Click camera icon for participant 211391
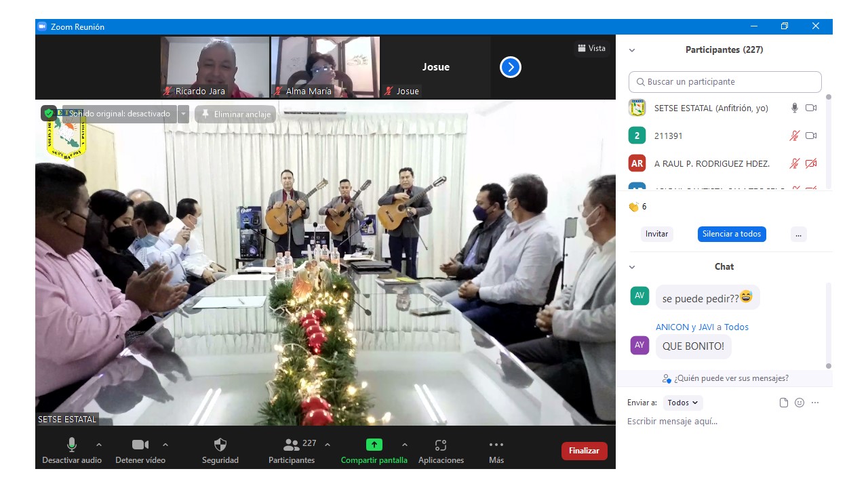The width and height of the screenshot is (868, 488). click(x=811, y=136)
